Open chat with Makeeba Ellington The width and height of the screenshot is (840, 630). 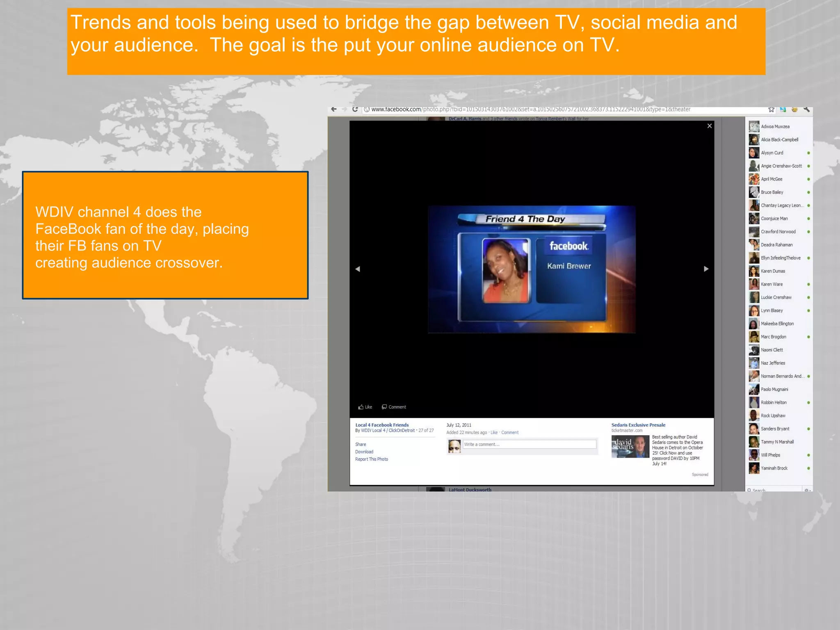pos(778,324)
